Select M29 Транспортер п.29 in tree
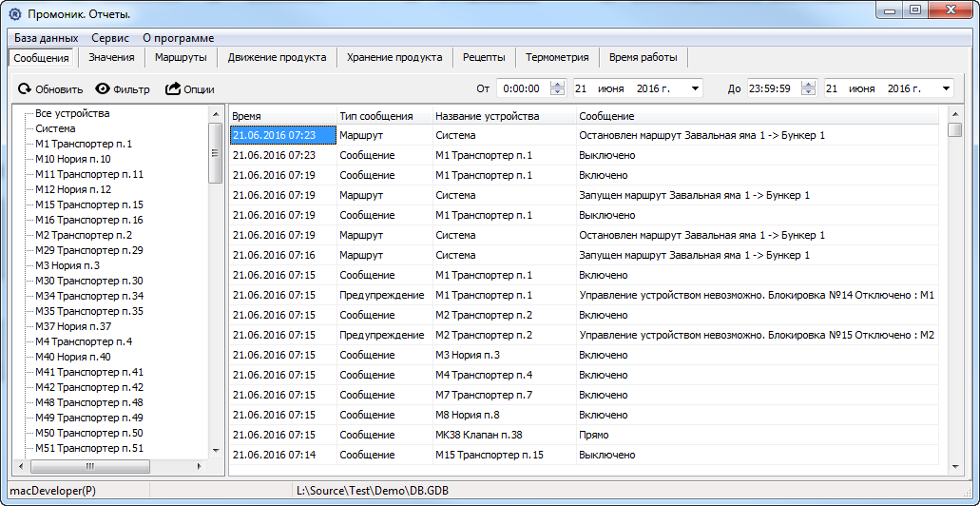The height and width of the screenshot is (506, 980). [x=89, y=250]
